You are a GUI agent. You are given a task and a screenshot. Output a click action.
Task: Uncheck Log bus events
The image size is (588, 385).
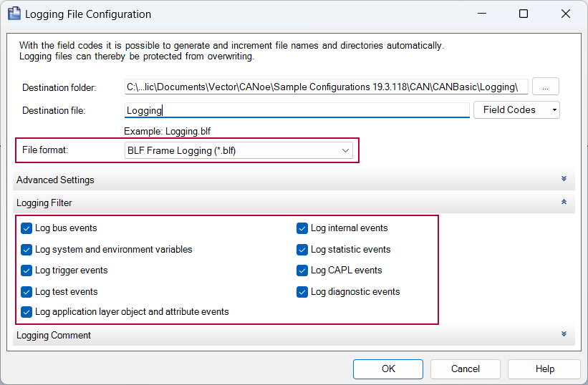tap(26, 228)
